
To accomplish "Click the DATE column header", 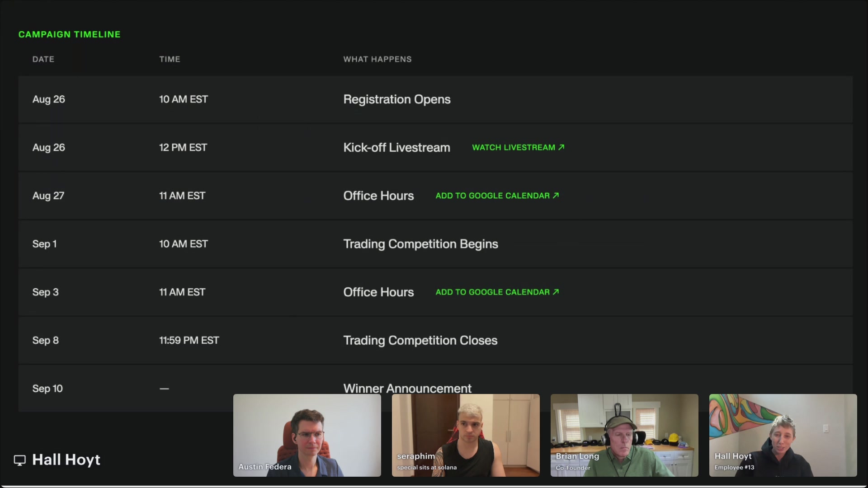I will [43, 59].
